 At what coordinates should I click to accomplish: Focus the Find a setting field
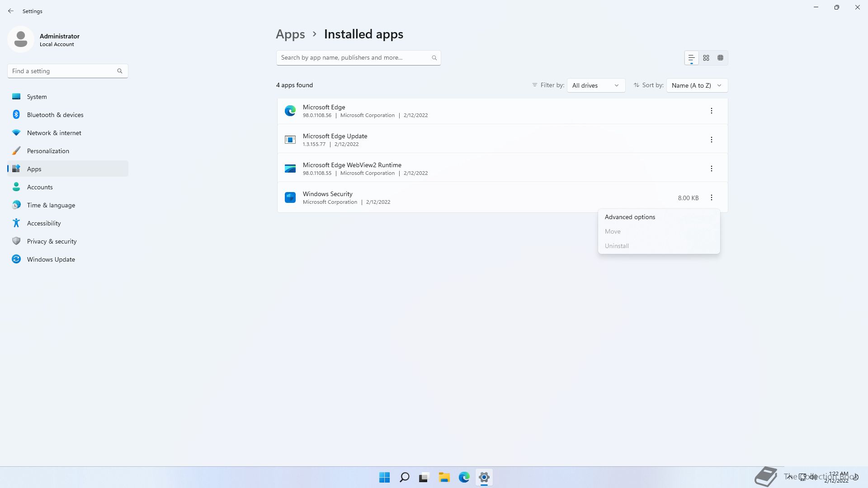[68, 71]
